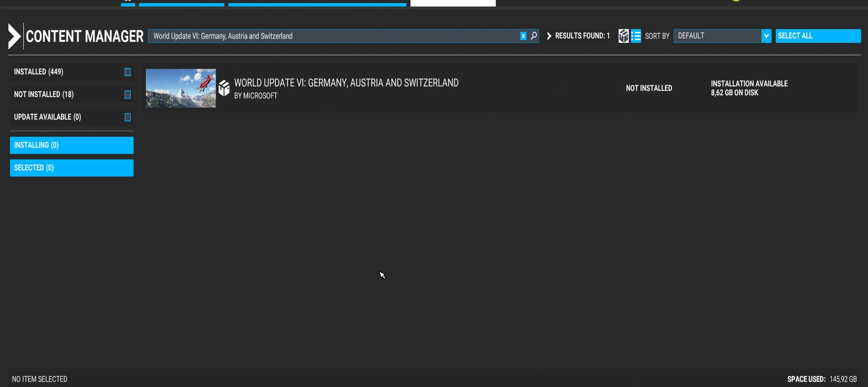Click the Default sort combo box
This screenshot has height=387, width=868.
(717, 36)
